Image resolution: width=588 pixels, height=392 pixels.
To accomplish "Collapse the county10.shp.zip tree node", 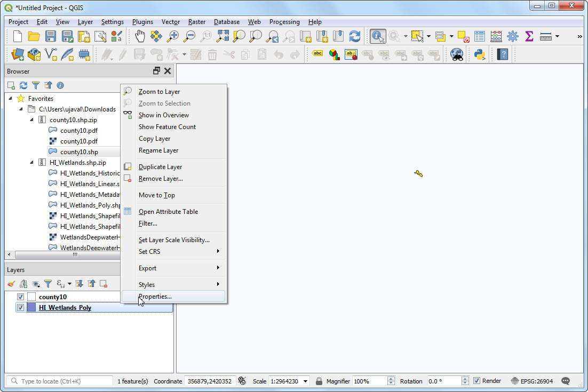I will pos(31,120).
